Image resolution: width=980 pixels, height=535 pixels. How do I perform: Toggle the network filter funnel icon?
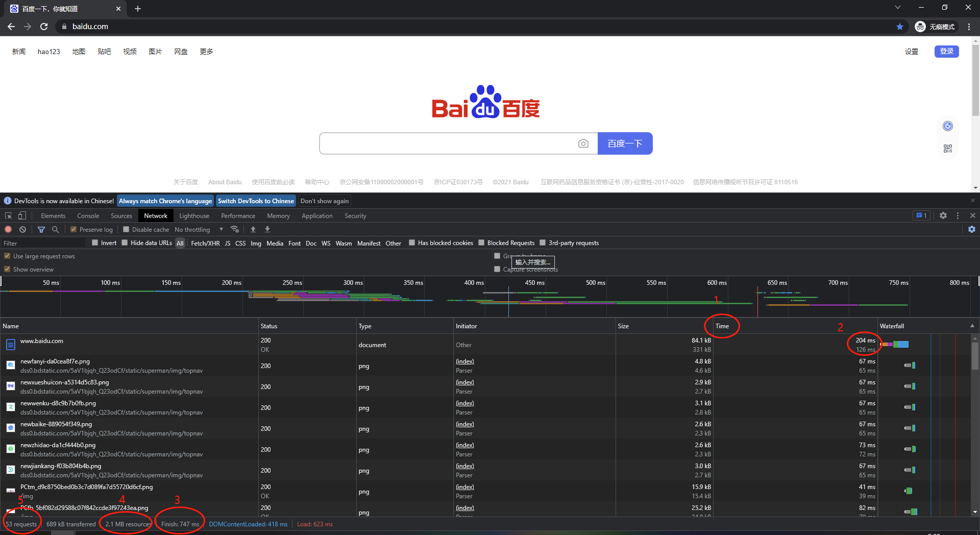point(41,229)
